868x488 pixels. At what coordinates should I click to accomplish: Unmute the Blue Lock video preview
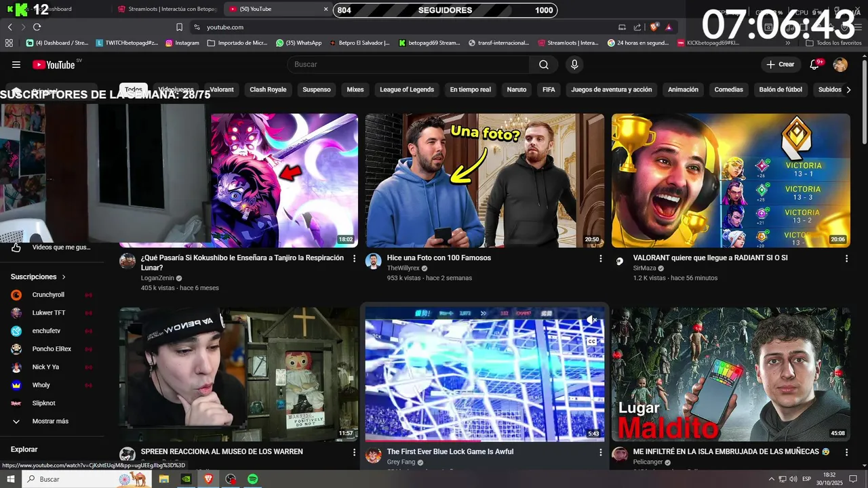click(592, 319)
